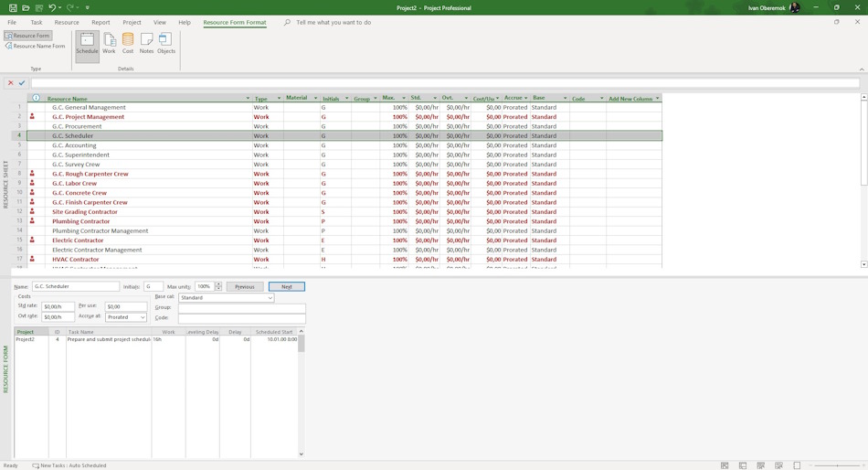Click the Std rate input field

[58, 306]
